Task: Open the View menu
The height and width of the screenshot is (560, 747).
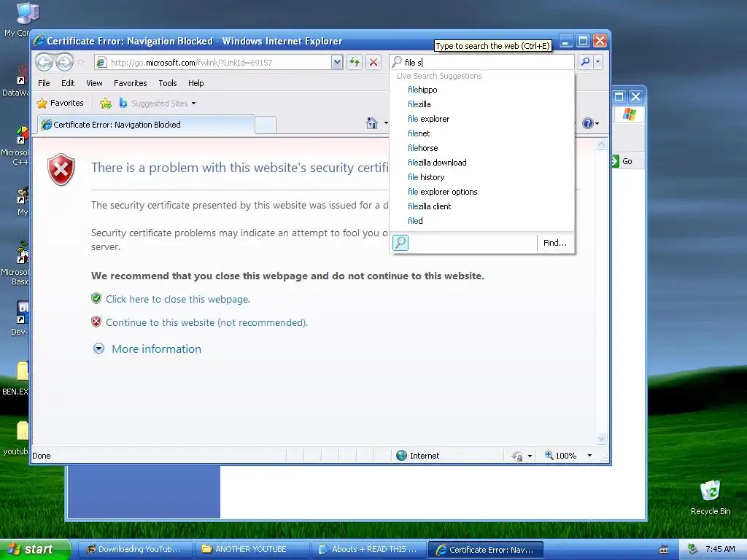Action: click(x=94, y=83)
